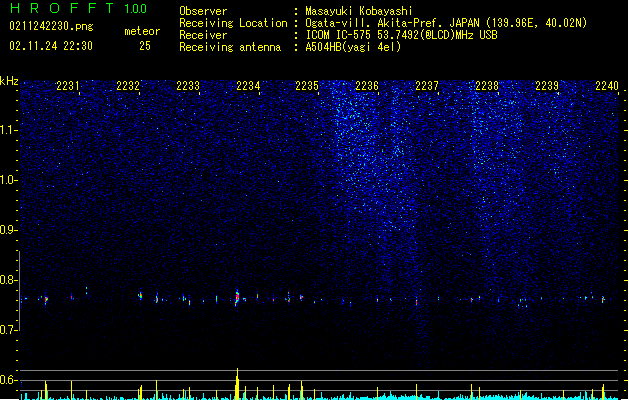Click the HROFFT 1.0.0 title text
The image size is (629, 400).
click(x=78, y=8)
